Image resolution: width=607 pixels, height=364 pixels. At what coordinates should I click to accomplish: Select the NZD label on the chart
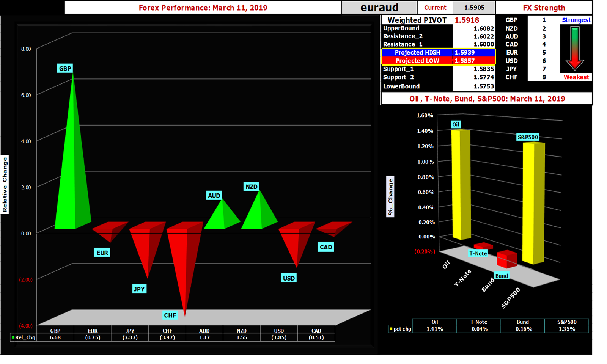click(x=252, y=187)
